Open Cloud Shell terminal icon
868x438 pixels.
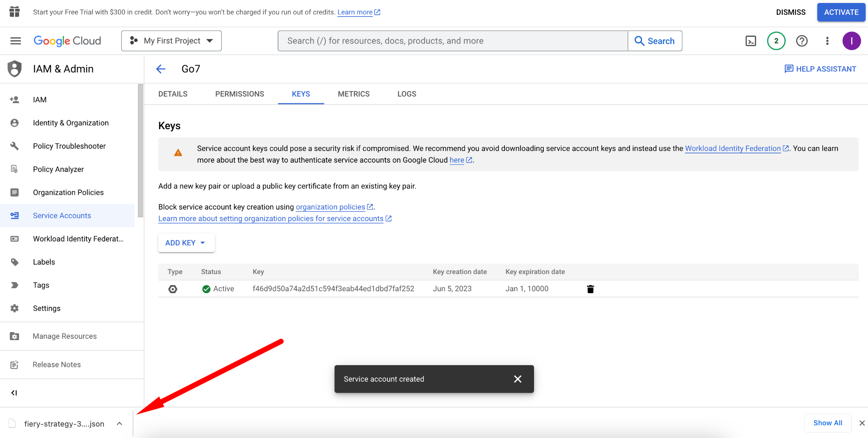point(751,41)
